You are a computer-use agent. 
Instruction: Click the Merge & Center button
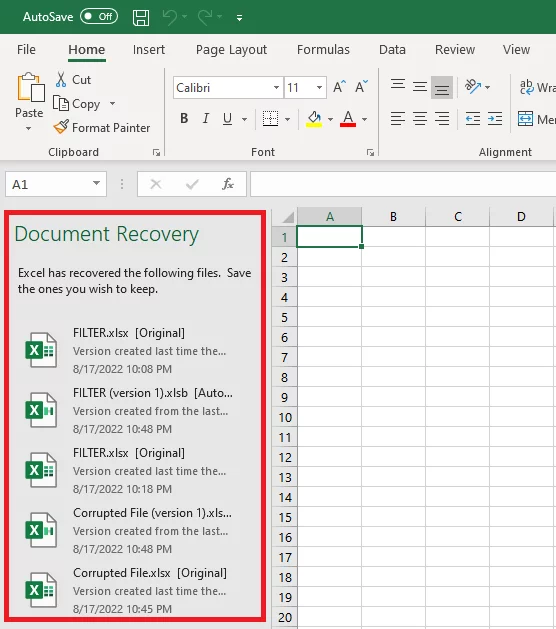pyautogui.click(x=536, y=119)
